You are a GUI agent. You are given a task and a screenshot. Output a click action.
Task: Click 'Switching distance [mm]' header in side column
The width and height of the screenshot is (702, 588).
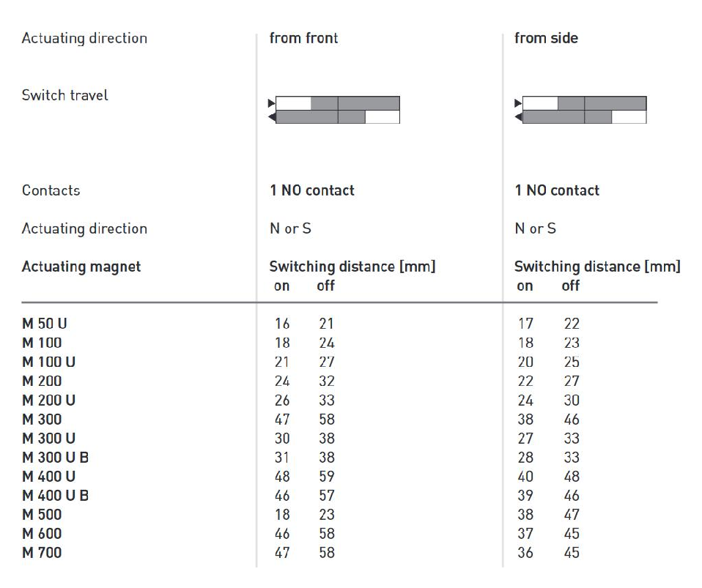click(x=597, y=267)
